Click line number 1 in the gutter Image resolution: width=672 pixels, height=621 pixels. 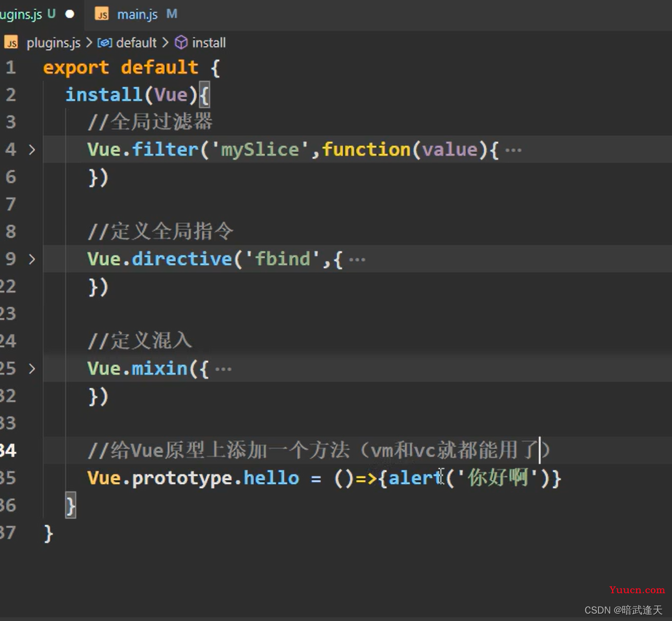pos(11,68)
